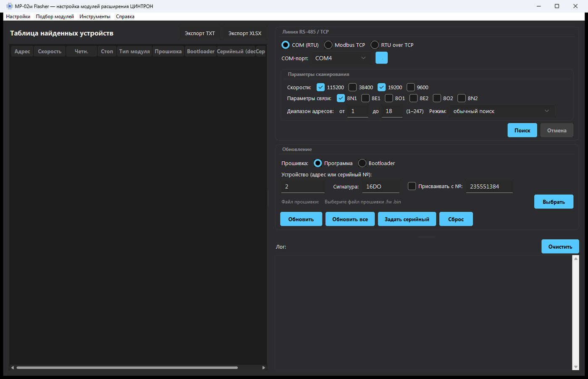
Task: Click the 'Обновить все' button
Action: 350,219
